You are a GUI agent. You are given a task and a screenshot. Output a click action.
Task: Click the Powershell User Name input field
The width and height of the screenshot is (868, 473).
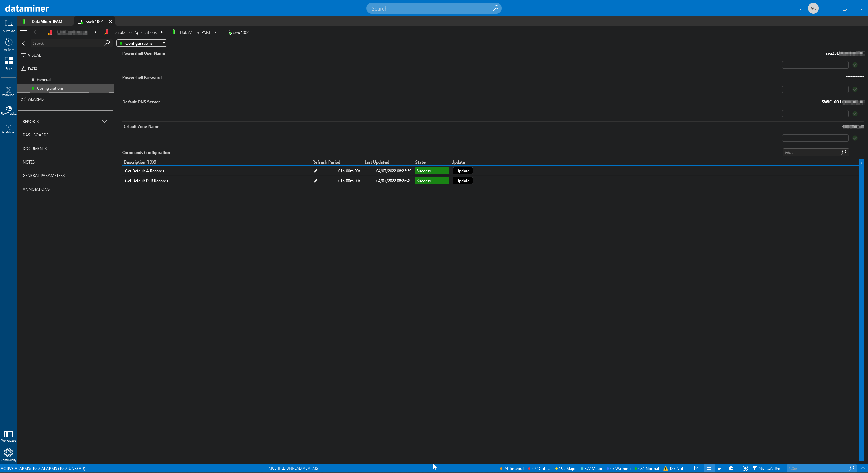[815, 65]
